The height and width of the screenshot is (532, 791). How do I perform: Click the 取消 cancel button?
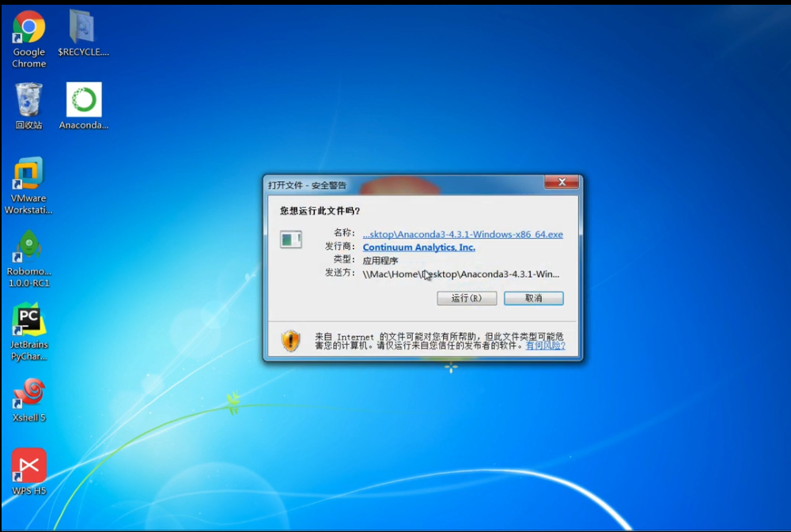(x=534, y=298)
